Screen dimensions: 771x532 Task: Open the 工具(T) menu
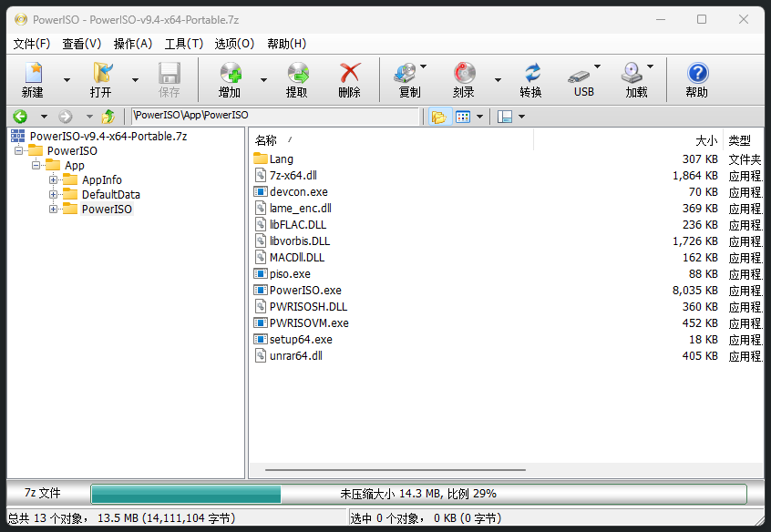pyautogui.click(x=183, y=44)
